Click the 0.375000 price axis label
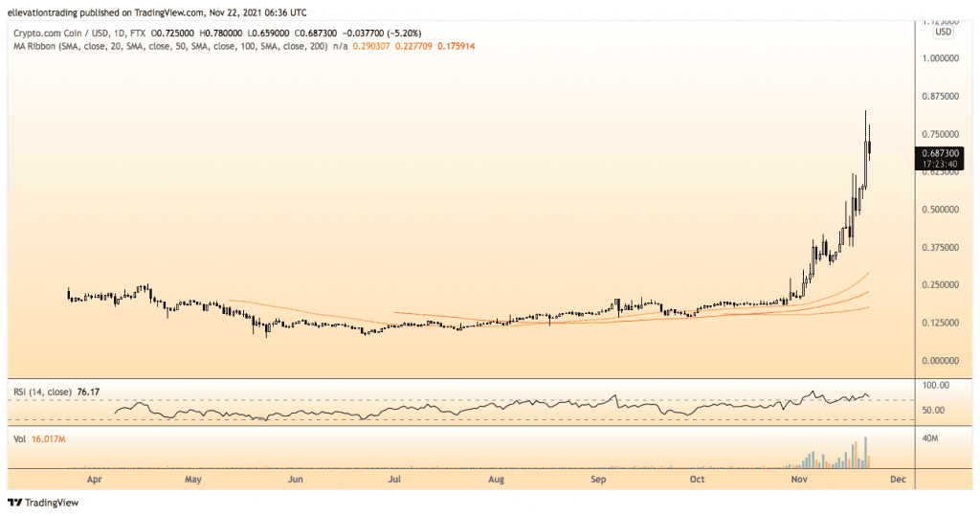The width and height of the screenshot is (980, 516). click(941, 247)
